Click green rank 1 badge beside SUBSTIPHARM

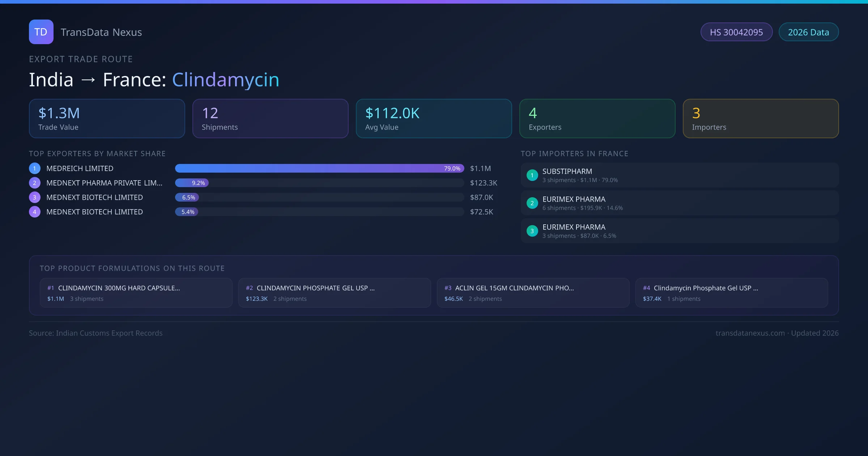tap(532, 175)
